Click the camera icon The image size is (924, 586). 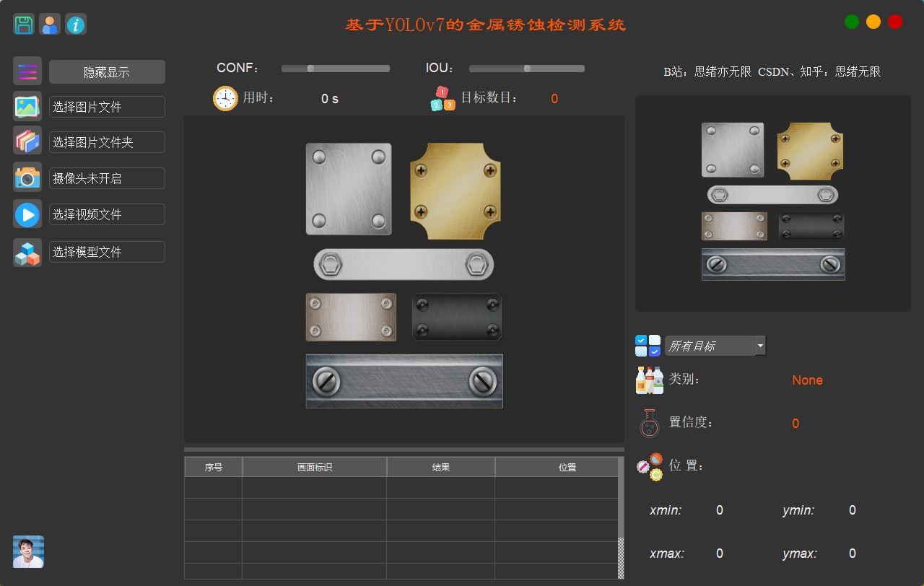[27, 178]
